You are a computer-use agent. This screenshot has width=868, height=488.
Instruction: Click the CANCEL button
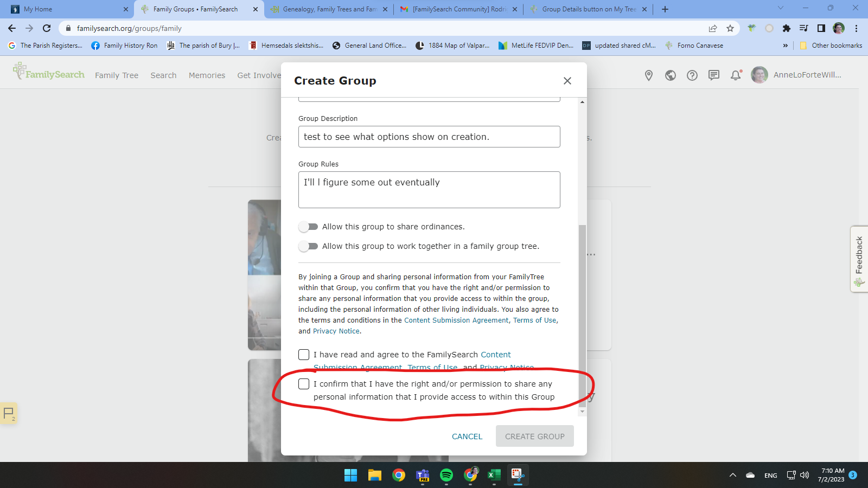click(x=467, y=436)
